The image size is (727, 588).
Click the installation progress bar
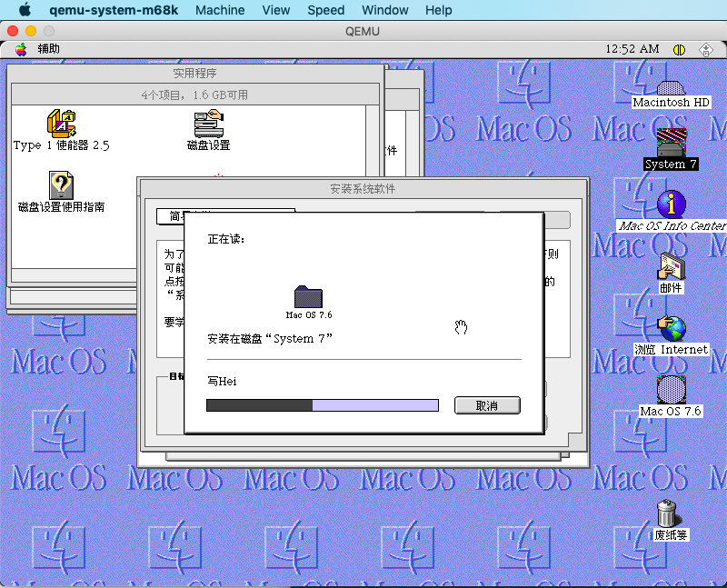click(323, 405)
